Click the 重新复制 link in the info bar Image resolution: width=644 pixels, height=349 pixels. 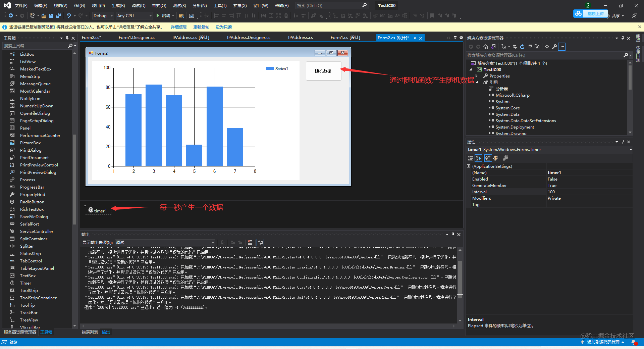[x=201, y=27]
